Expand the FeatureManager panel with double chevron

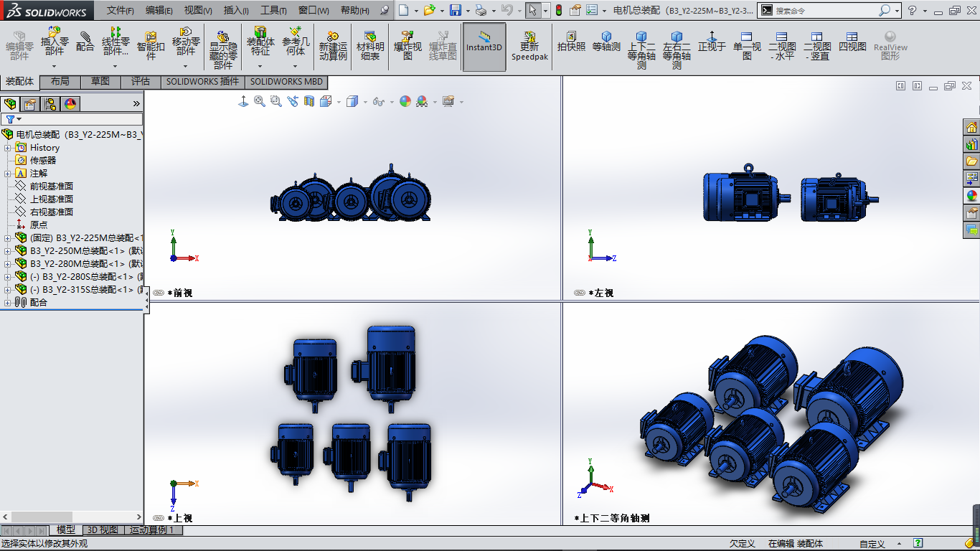pyautogui.click(x=136, y=104)
